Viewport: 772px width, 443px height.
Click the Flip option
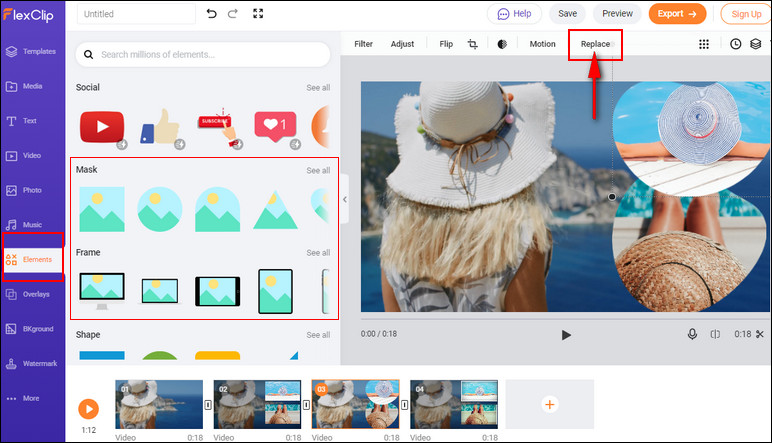446,44
